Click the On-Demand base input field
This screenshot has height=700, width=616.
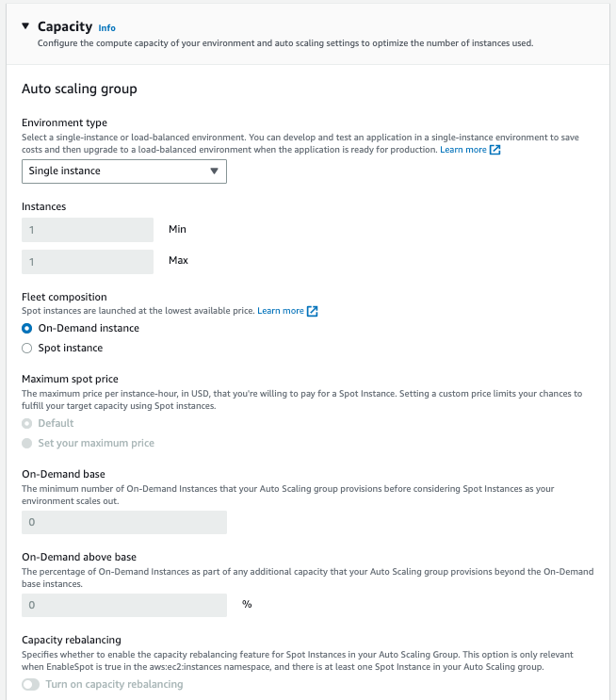coord(123,522)
